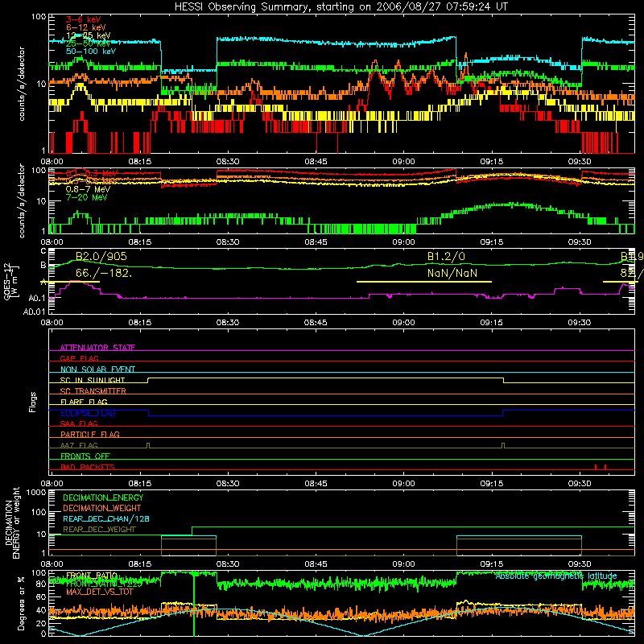Click the 7-20 MeV legend label

(87, 197)
